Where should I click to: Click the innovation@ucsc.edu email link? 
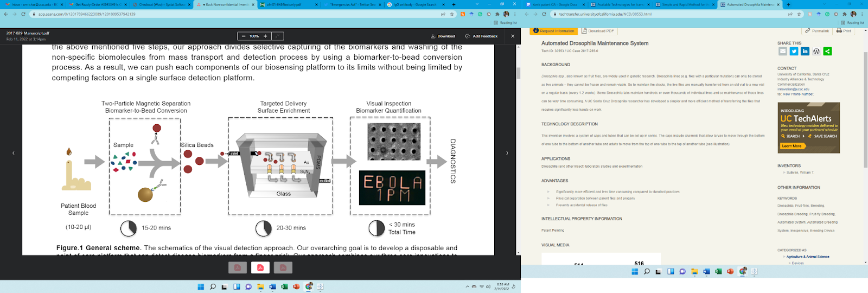793,89
